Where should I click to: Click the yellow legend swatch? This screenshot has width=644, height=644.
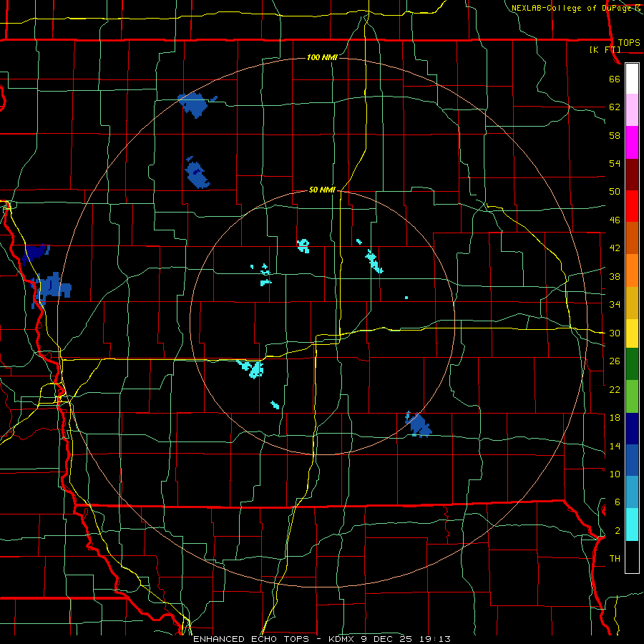tap(632, 333)
